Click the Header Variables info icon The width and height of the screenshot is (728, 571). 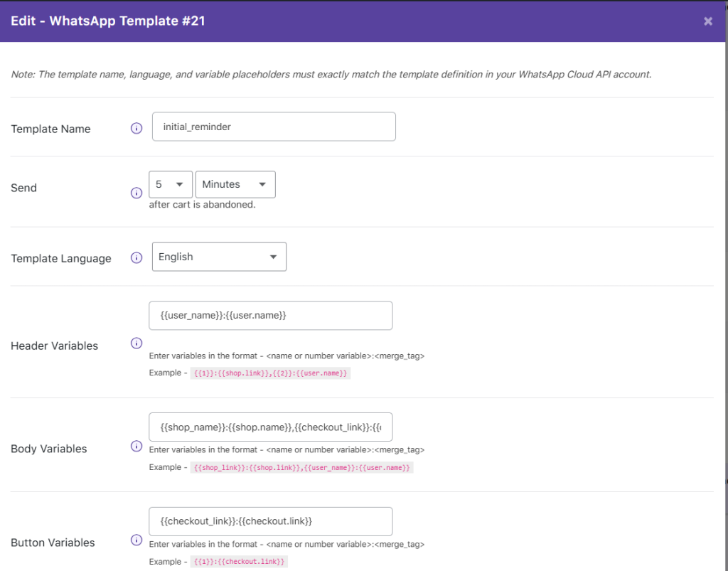136,343
